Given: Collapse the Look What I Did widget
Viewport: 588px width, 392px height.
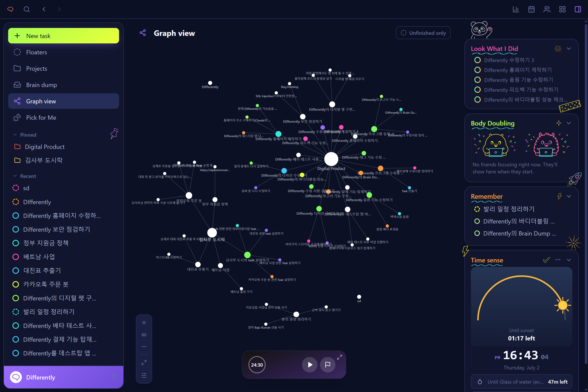Looking at the screenshot, I should click(569, 49).
